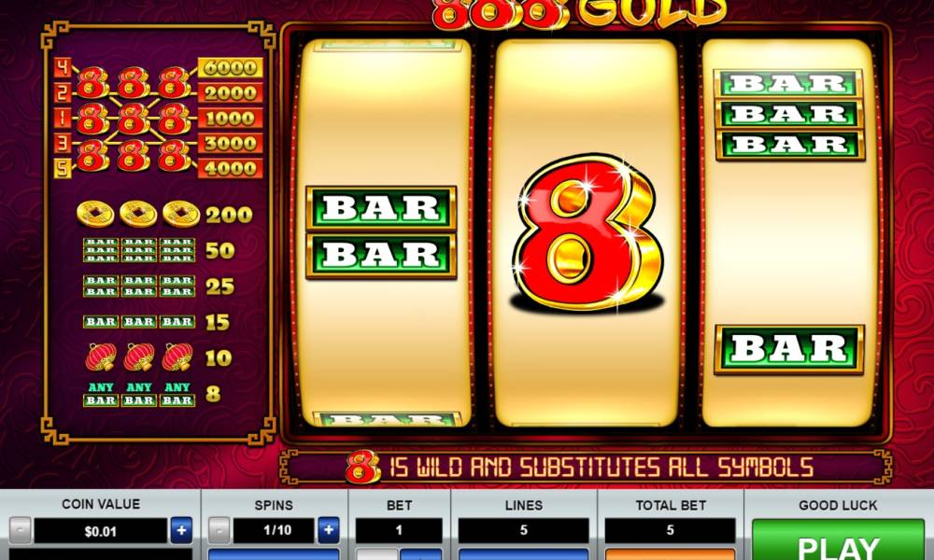Image resolution: width=934 pixels, height=560 pixels.
Task: Click the 6000 jackpot payout label
Action: click(230, 68)
